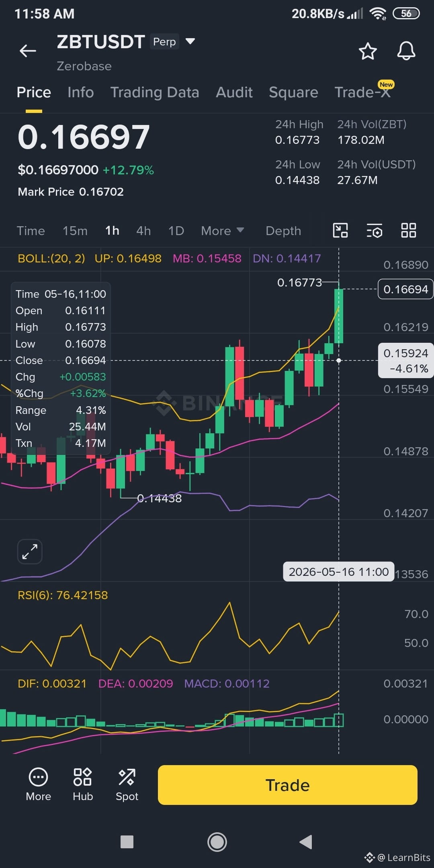Tap the Android back triangle button
The image size is (434, 868).
306,841
